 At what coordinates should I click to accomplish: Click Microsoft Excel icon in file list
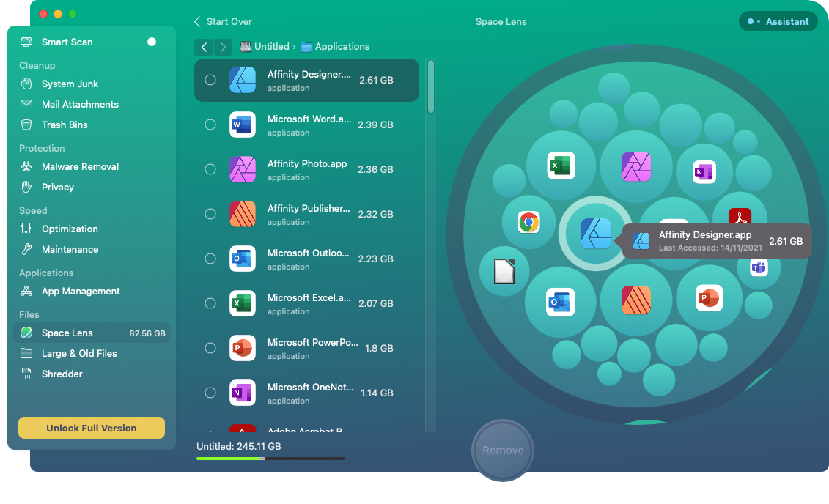pyautogui.click(x=243, y=303)
